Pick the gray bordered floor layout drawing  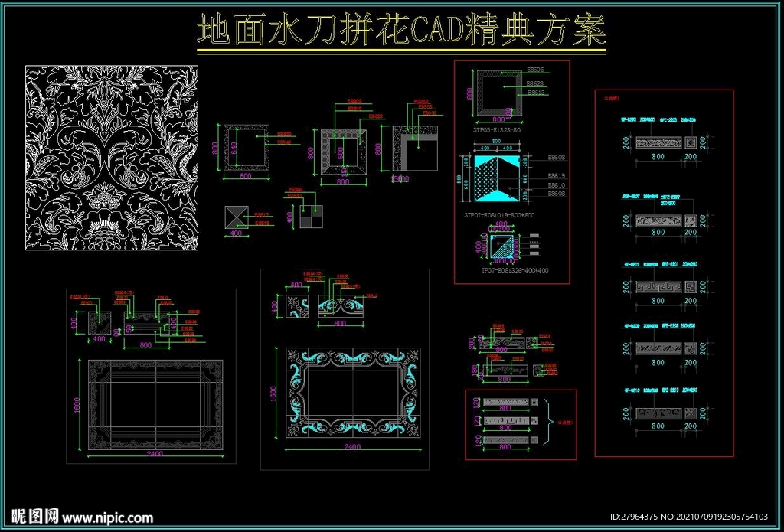pos(155,404)
